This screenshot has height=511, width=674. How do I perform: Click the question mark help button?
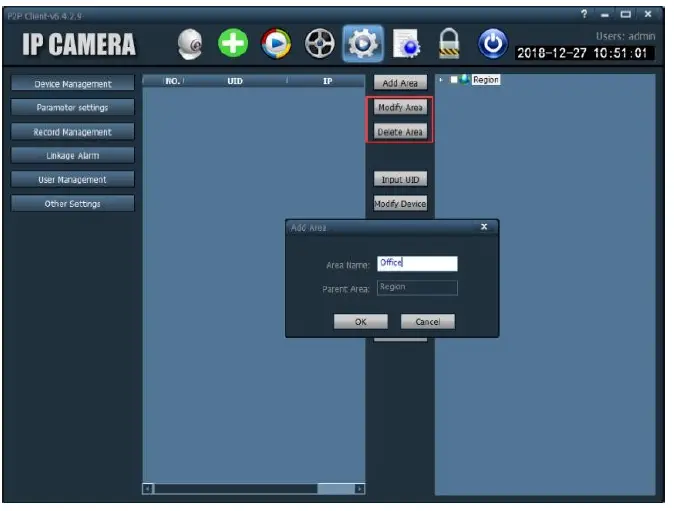click(584, 14)
